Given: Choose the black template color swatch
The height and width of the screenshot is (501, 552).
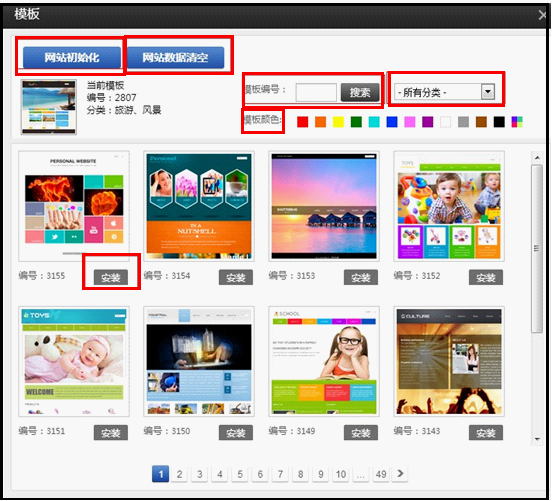Looking at the screenshot, I should pos(499,122).
